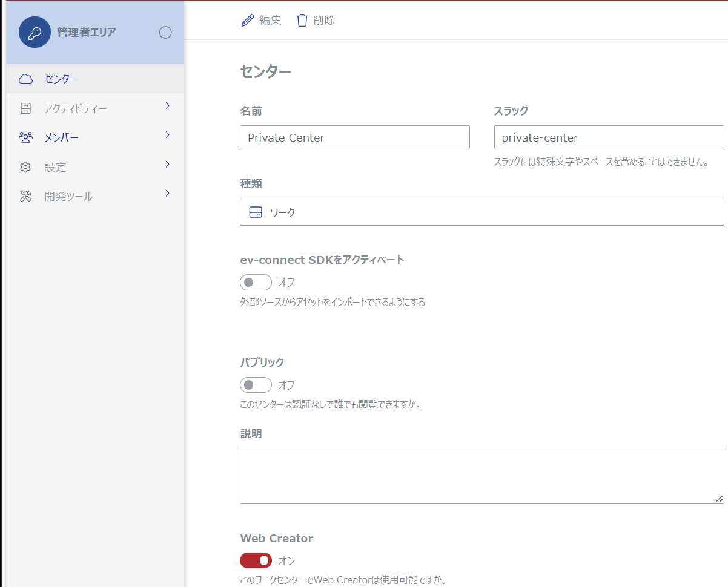Click the オフ text beside パブリック switch
Viewport: 728px width, 587px height.
click(x=286, y=385)
